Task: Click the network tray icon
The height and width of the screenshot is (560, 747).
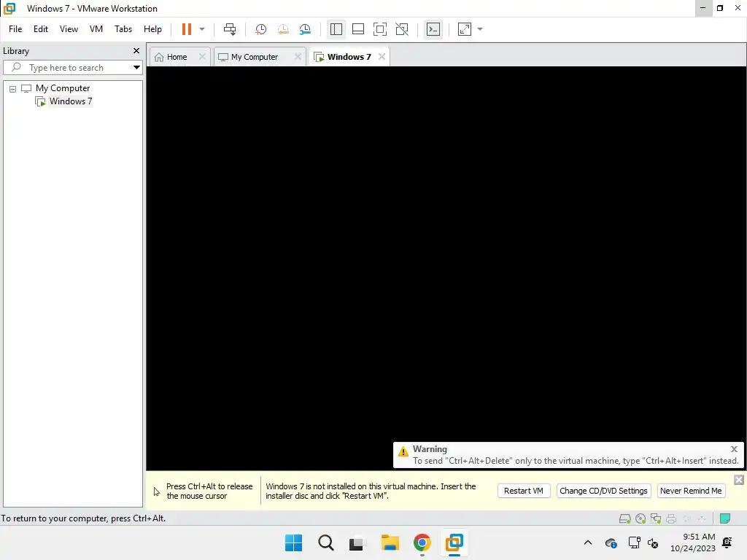Action: coord(634,542)
